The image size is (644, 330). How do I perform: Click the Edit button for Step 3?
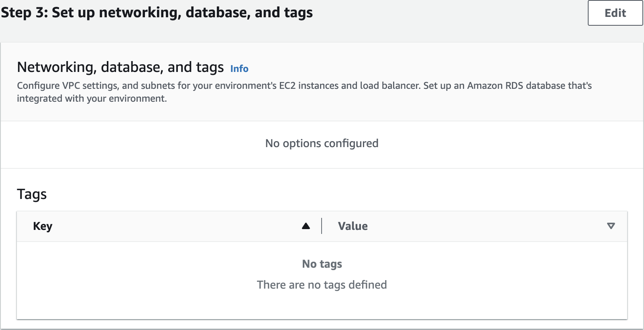coord(615,13)
